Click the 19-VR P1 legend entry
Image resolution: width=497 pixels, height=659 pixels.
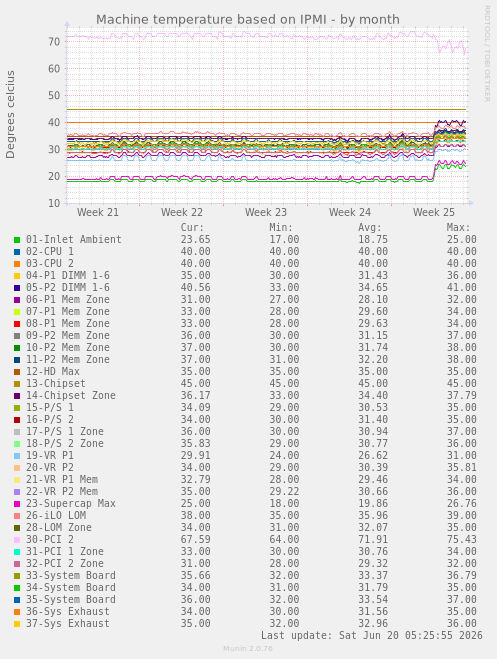click(x=50, y=455)
